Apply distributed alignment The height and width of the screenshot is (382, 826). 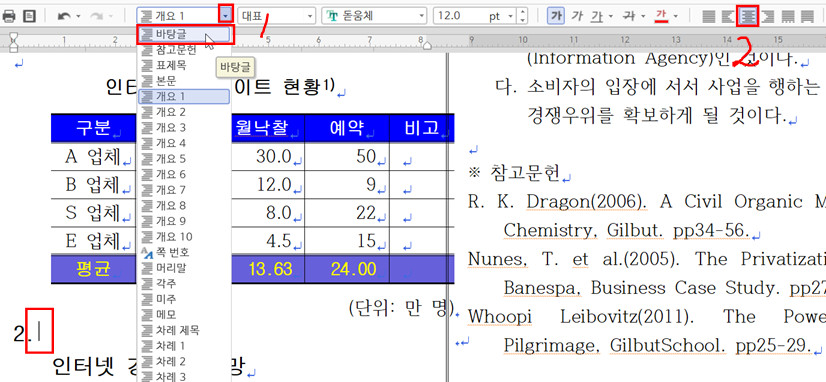787,16
